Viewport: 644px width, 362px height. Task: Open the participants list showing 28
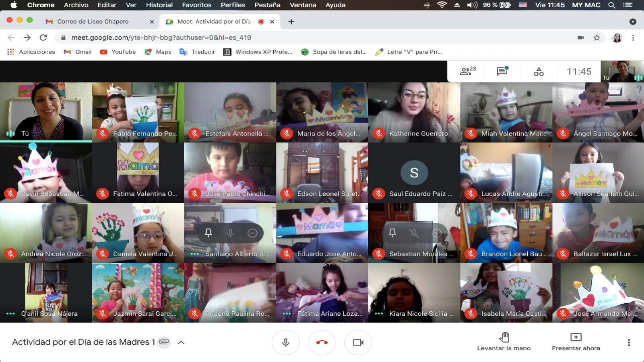click(468, 71)
